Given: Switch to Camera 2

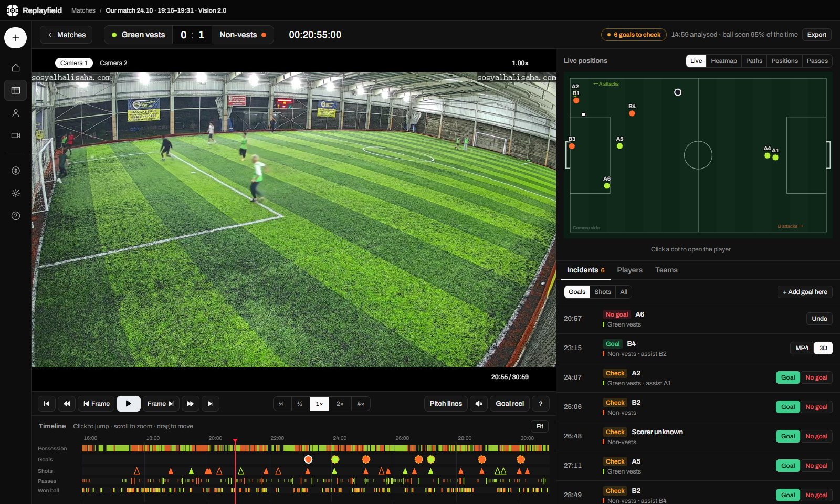Looking at the screenshot, I should (113, 63).
